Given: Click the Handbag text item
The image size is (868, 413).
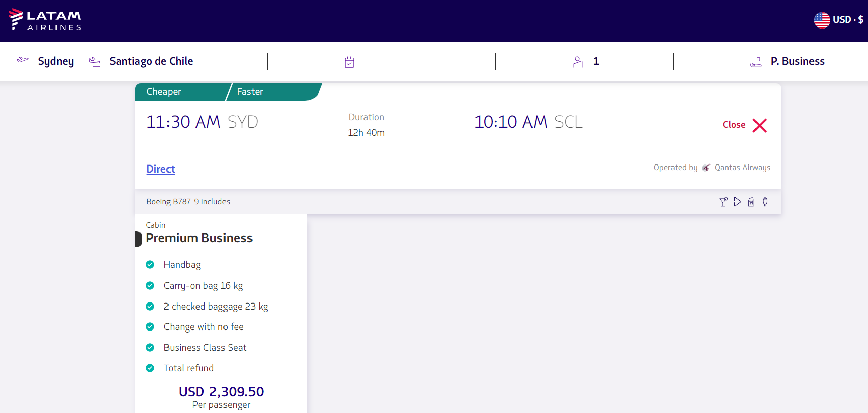Looking at the screenshot, I should [182, 265].
